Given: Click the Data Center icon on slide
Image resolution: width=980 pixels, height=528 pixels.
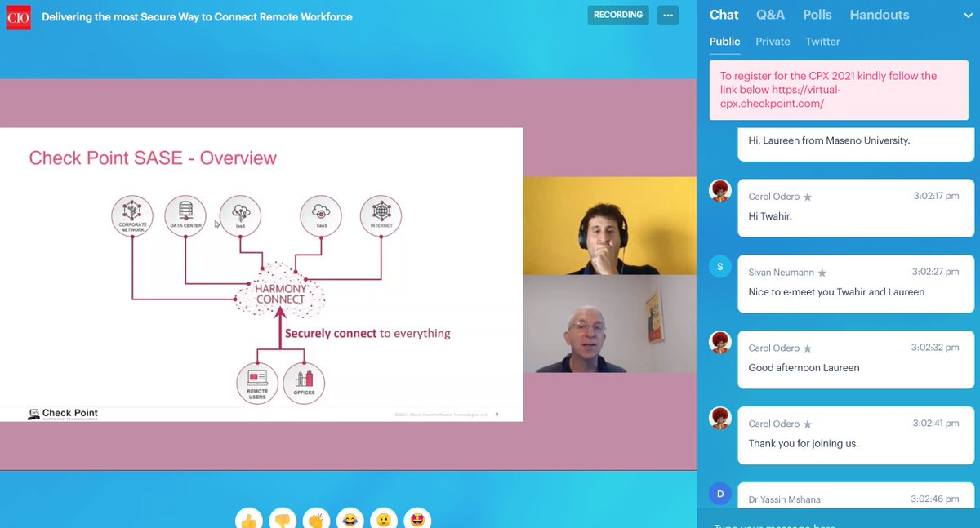Looking at the screenshot, I should pyautogui.click(x=185, y=215).
